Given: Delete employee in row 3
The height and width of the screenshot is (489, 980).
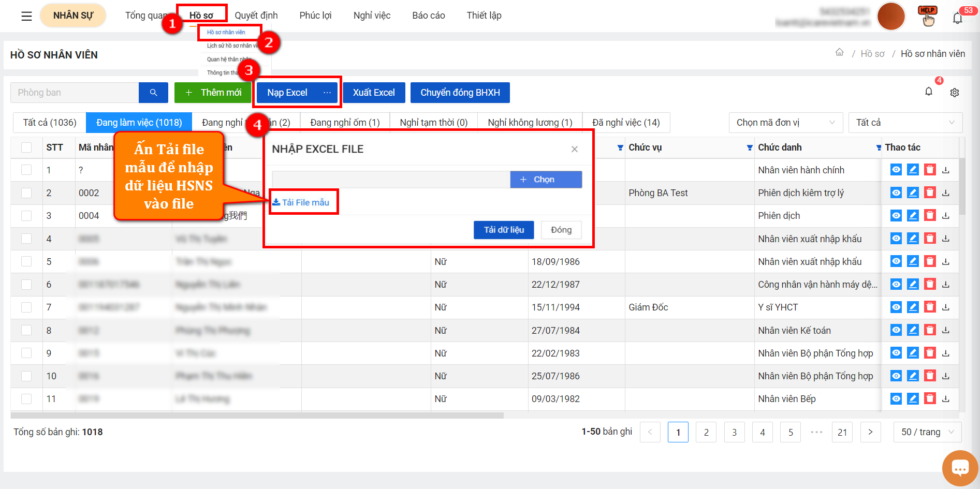Looking at the screenshot, I should (930, 215).
